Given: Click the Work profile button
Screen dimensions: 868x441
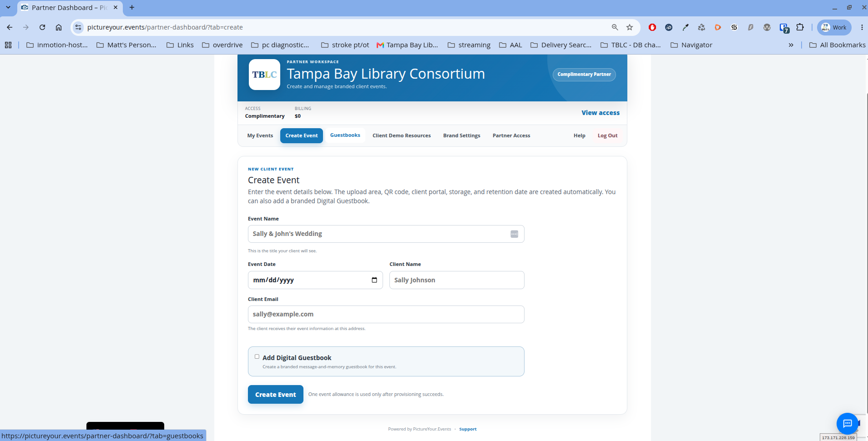Looking at the screenshot, I should 834,27.
